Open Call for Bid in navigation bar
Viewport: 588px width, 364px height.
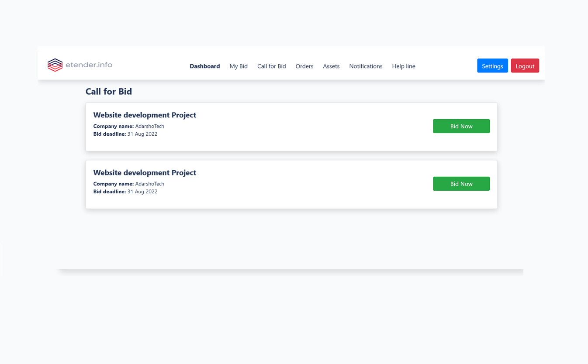[x=271, y=66]
